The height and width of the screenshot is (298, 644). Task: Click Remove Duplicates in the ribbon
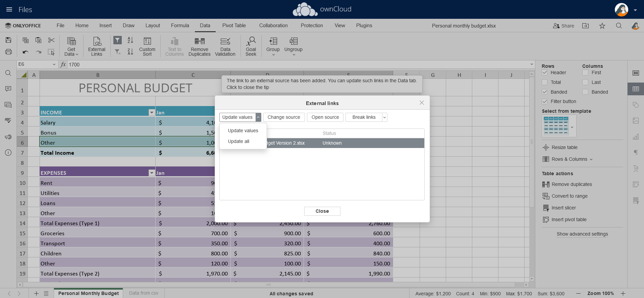(200, 46)
